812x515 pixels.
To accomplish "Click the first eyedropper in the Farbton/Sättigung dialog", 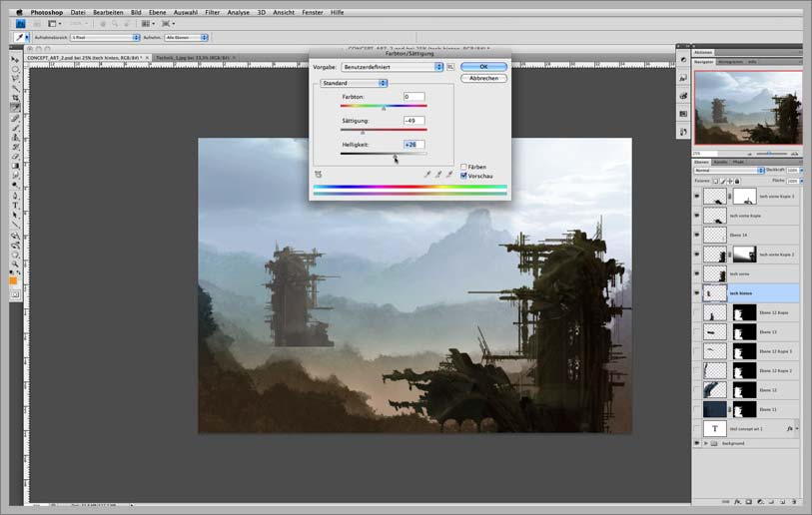I will [427, 175].
